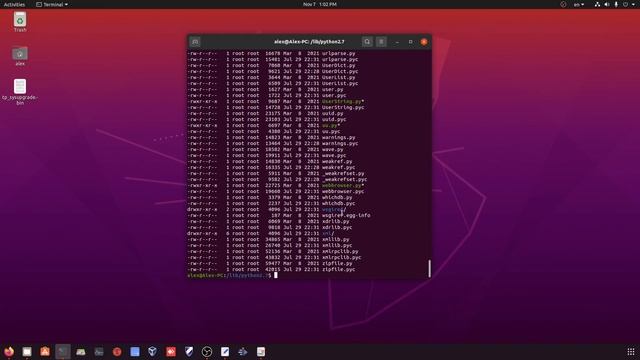Open the 'en' keyboard layout dropdown
This screenshot has height=360, width=640.
(x=579, y=4)
